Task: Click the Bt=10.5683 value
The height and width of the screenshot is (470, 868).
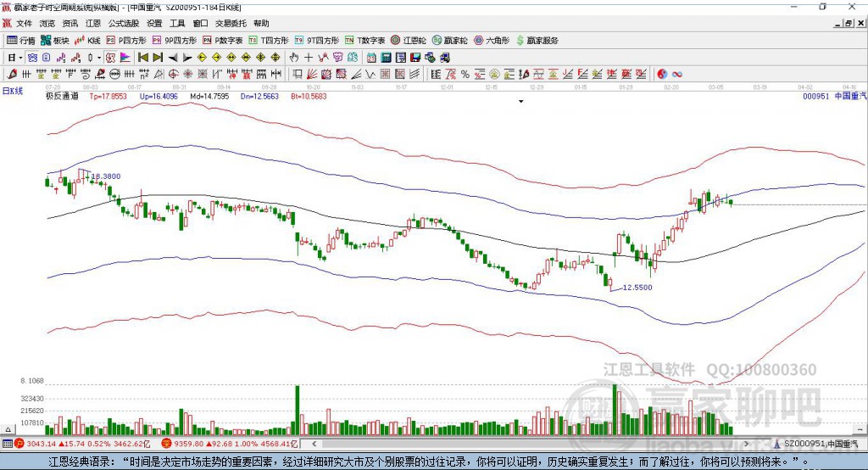Action: click(x=309, y=96)
